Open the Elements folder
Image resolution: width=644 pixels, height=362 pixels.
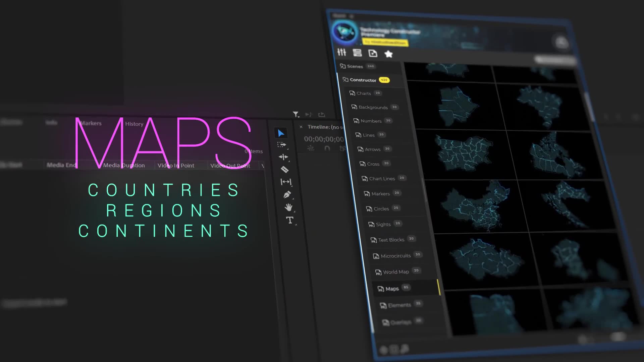click(x=401, y=305)
